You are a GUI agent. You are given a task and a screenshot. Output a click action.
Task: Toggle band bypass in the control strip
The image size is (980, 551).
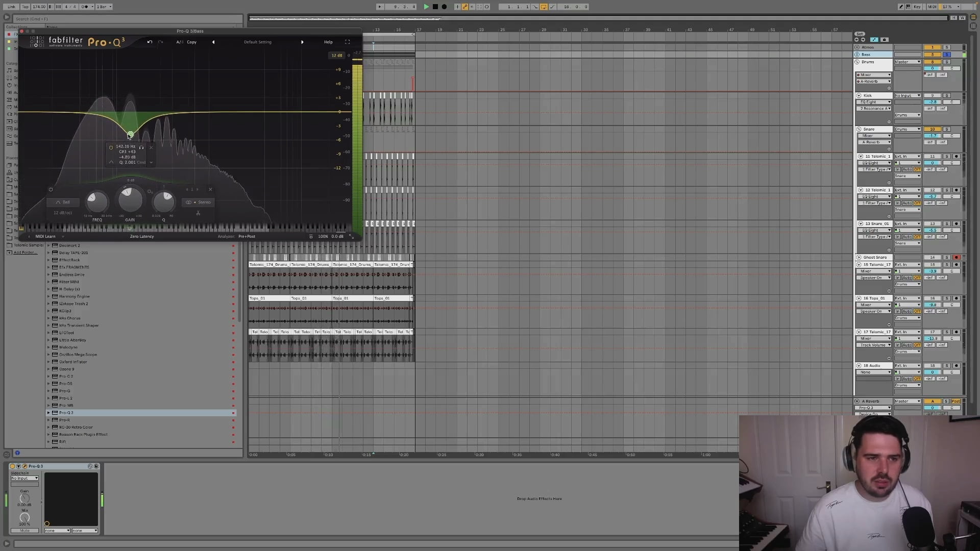pos(51,189)
